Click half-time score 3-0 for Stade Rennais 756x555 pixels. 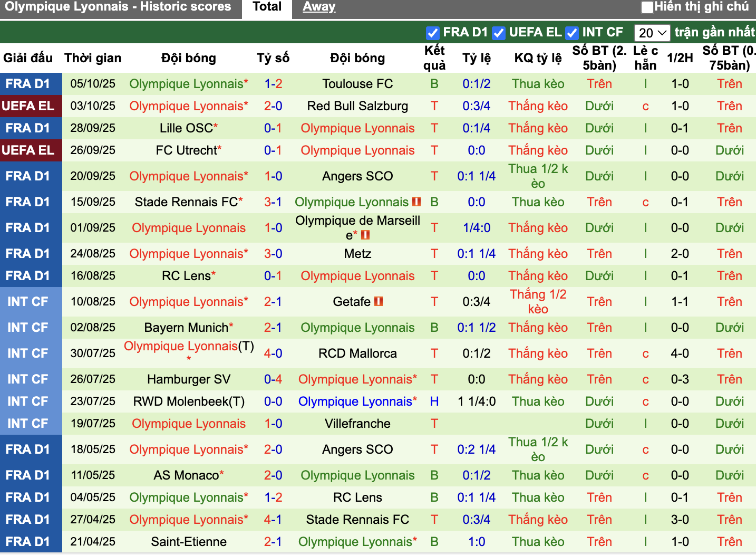tap(680, 520)
